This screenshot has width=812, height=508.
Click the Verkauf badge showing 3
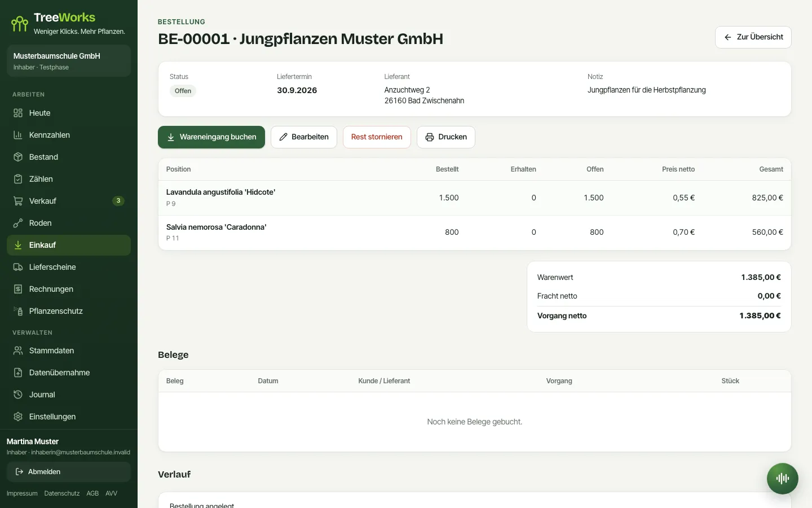click(118, 201)
